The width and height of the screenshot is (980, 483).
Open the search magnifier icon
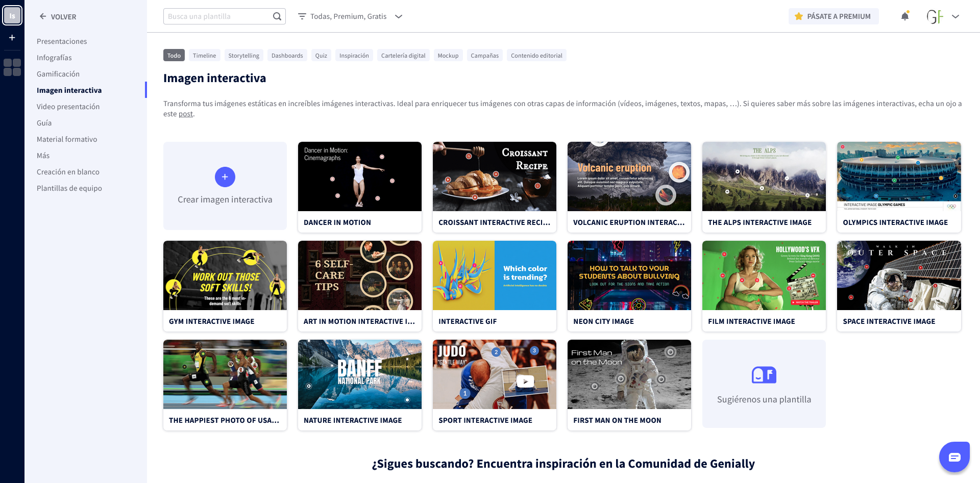(x=277, y=16)
